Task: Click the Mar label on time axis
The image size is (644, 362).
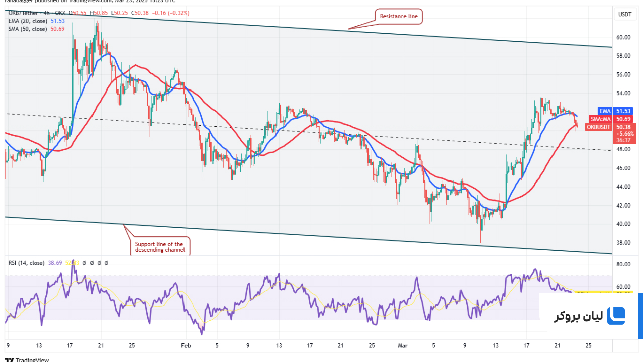Action: tap(402, 346)
